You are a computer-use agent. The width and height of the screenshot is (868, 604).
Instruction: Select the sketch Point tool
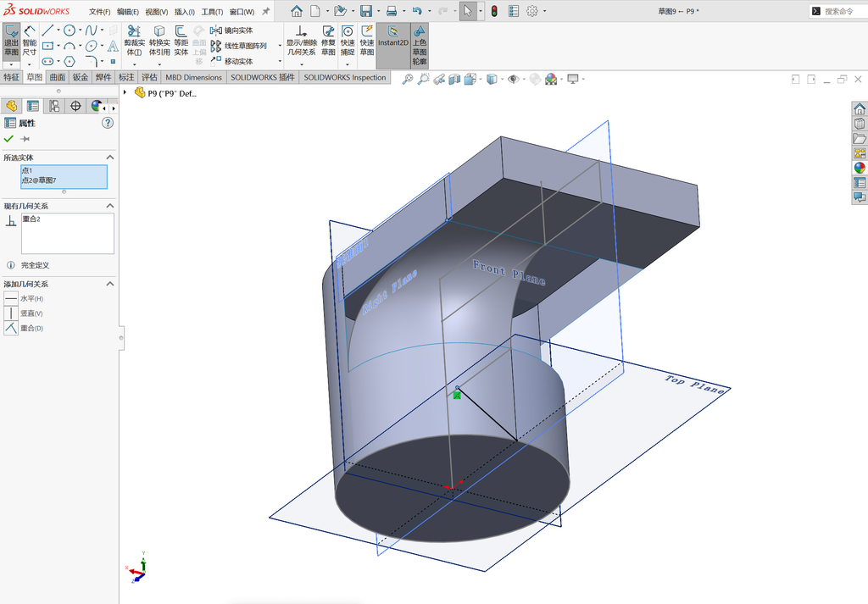coord(113,61)
